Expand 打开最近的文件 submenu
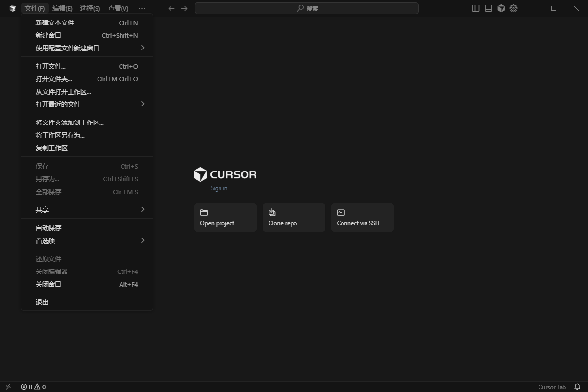588x392 pixels. click(59, 104)
